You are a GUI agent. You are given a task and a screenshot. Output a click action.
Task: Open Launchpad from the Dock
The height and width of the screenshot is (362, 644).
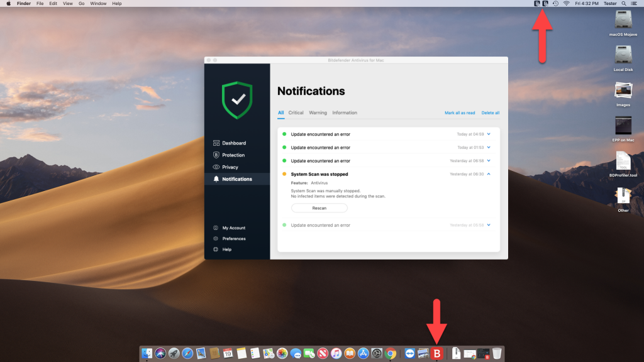pos(174,353)
